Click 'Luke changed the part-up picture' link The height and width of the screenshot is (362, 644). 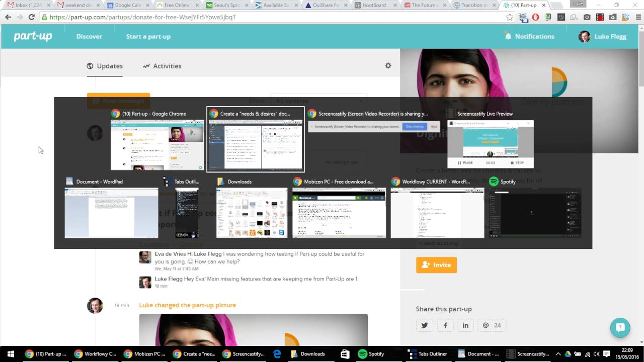pyautogui.click(x=188, y=305)
